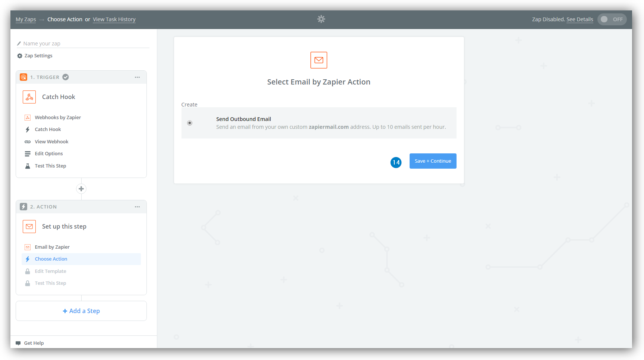Click Choose Action breadcrumb text
This screenshot has height=360, width=644.
pos(65,19)
